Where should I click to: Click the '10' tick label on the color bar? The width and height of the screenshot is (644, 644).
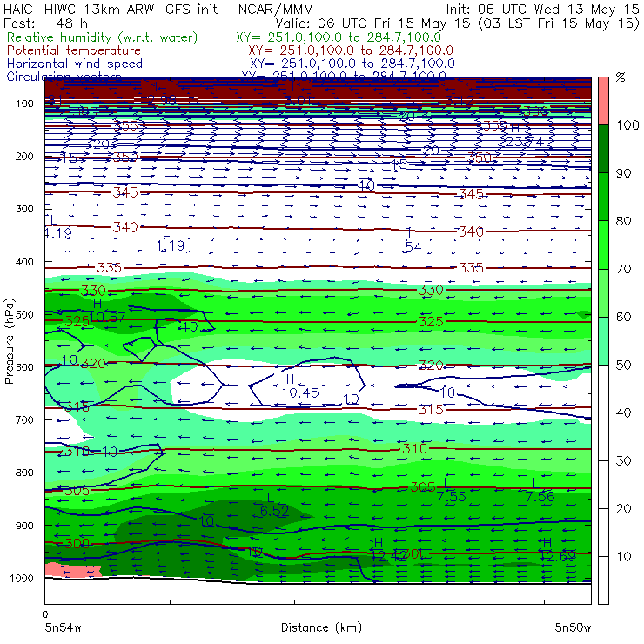tap(624, 556)
